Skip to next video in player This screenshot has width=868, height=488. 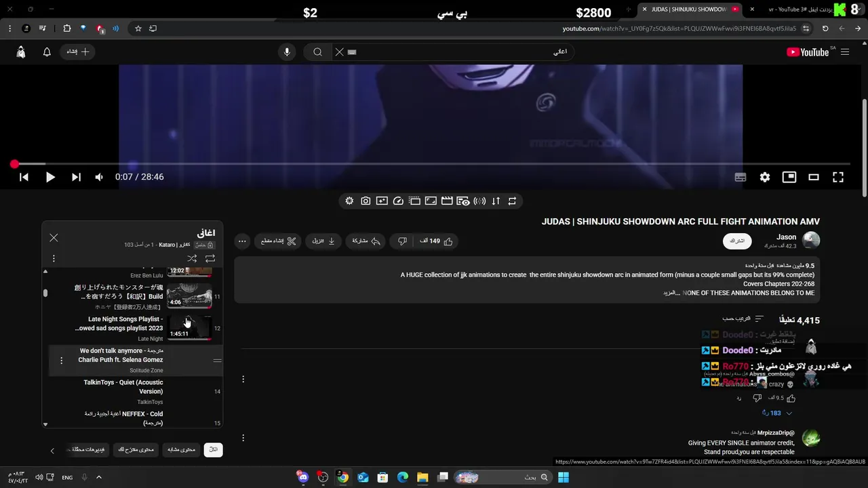point(76,177)
